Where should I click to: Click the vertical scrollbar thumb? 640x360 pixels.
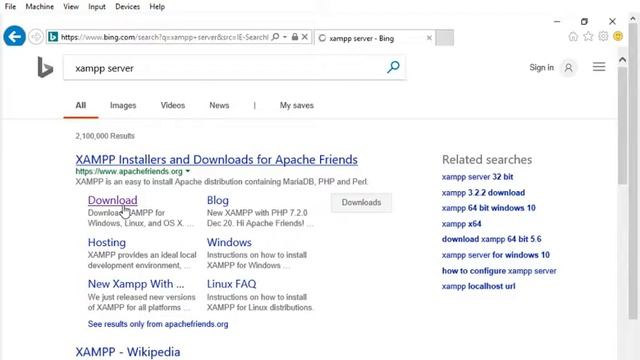tap(622, 126)
